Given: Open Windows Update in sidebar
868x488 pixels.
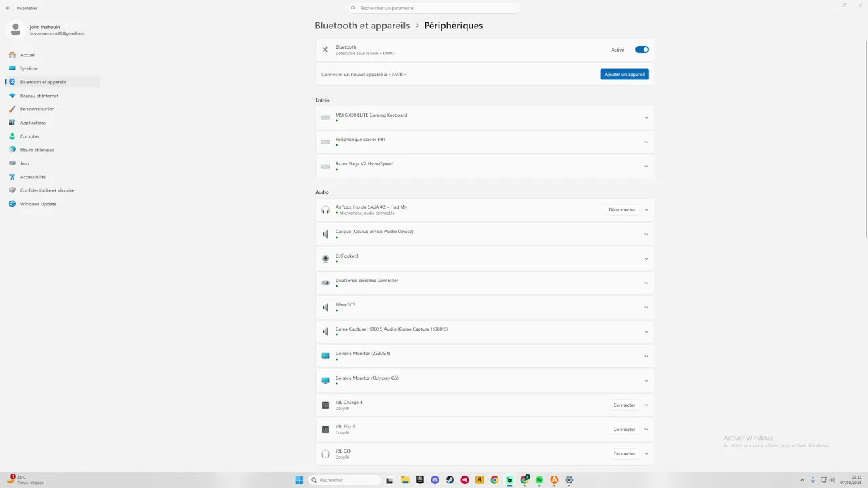Looking at the screenshot, I should pyautogui.click(x=53, y=204).
